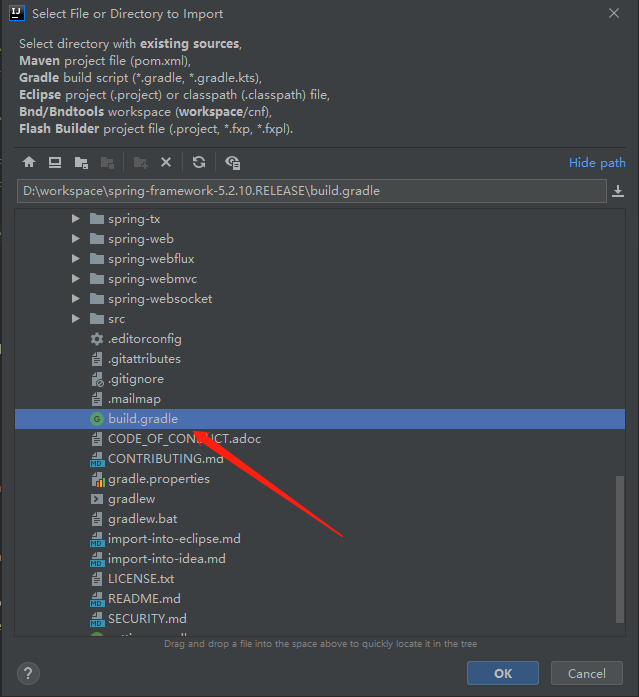Click the gear icon beside .editorconfig
This screenshot has height=697, width=639.
[x=97, y=339]
